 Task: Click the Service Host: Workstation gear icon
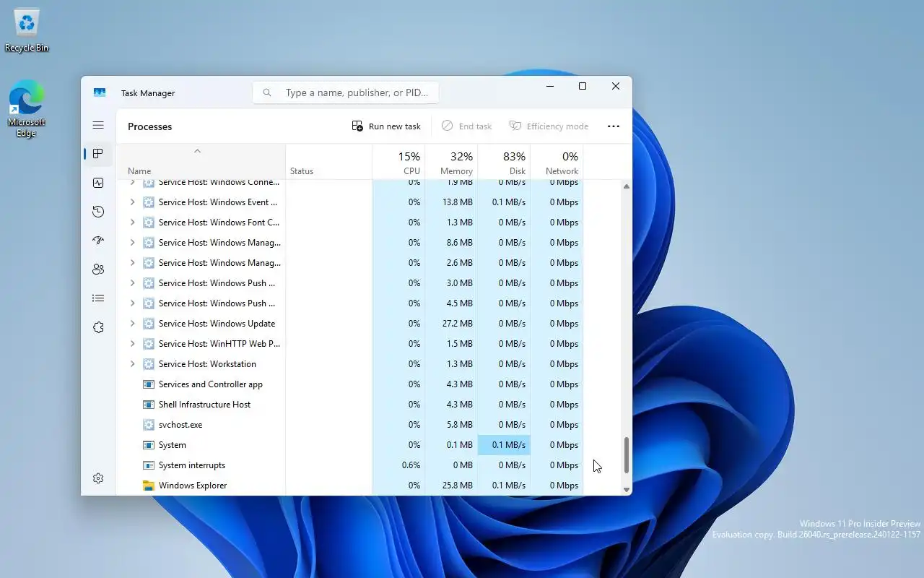(149, 364)
